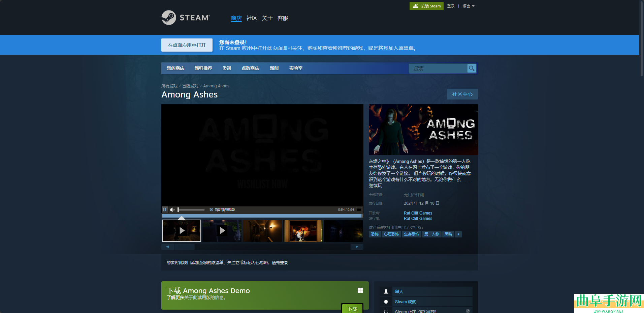
Task: Click the developer link Rat Cliff Games
Action: tap(418, 213)
